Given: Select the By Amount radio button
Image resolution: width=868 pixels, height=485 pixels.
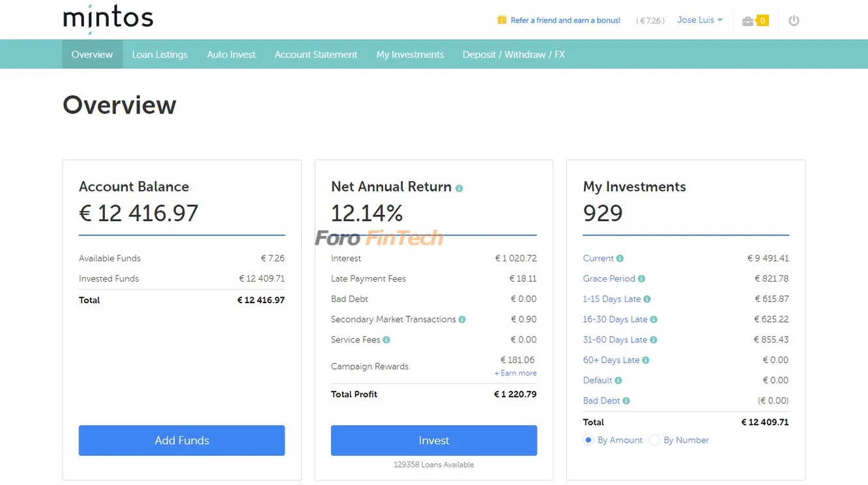Looking at the screenshot, I should (x=588, y=440).
